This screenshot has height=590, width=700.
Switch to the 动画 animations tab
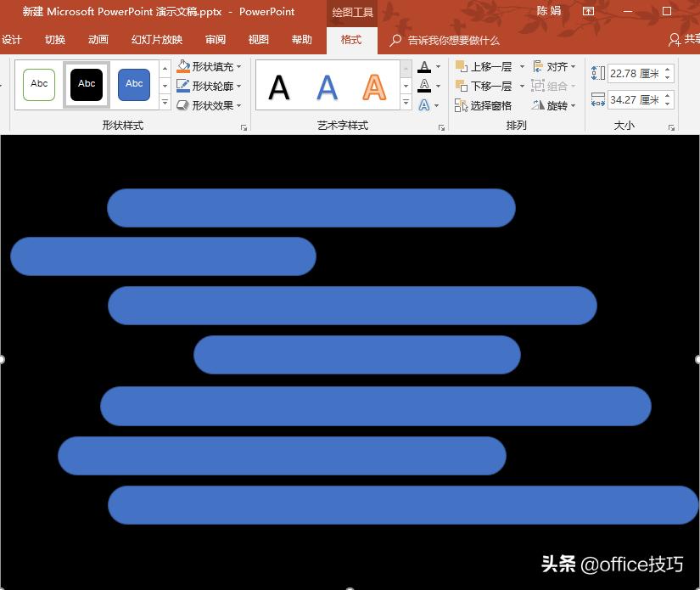(x=98, y=40)
